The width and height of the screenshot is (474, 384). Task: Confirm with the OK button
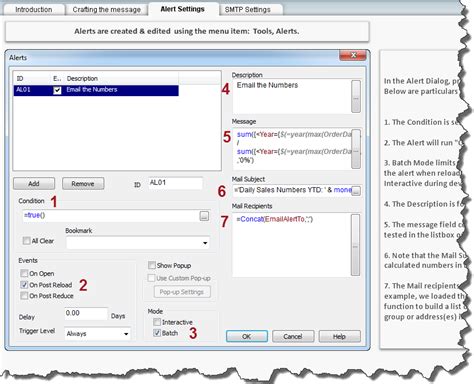tap(247, 336)
